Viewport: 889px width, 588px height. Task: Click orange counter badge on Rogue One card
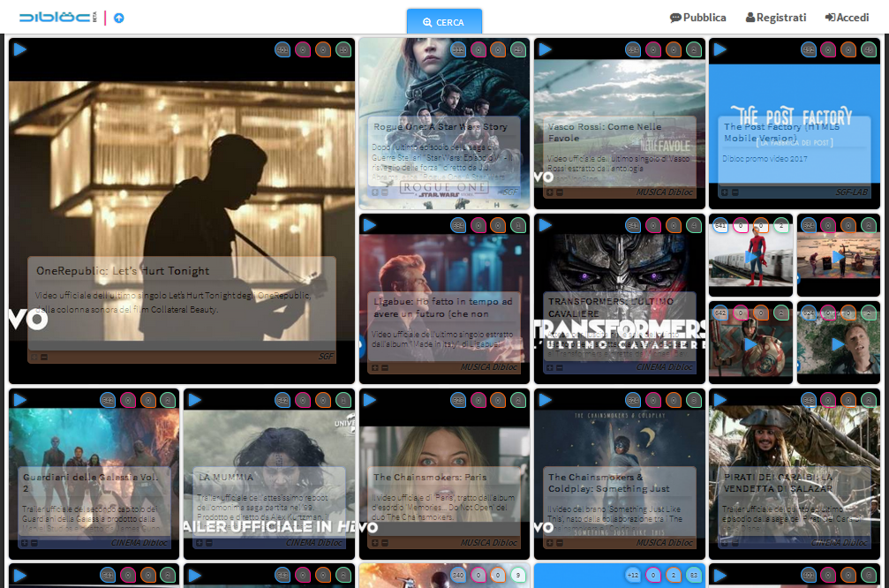pyautogui.click(x=498, y=50)
